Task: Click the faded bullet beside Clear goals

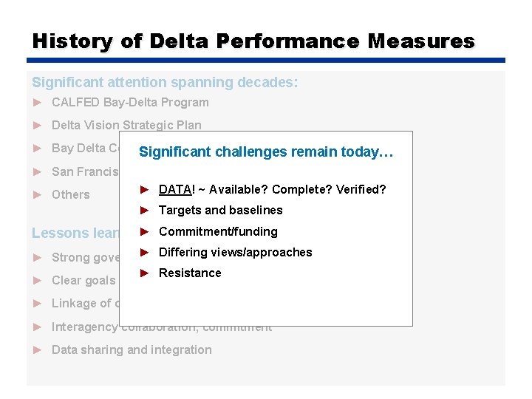Action: click(x=38, y=281)
